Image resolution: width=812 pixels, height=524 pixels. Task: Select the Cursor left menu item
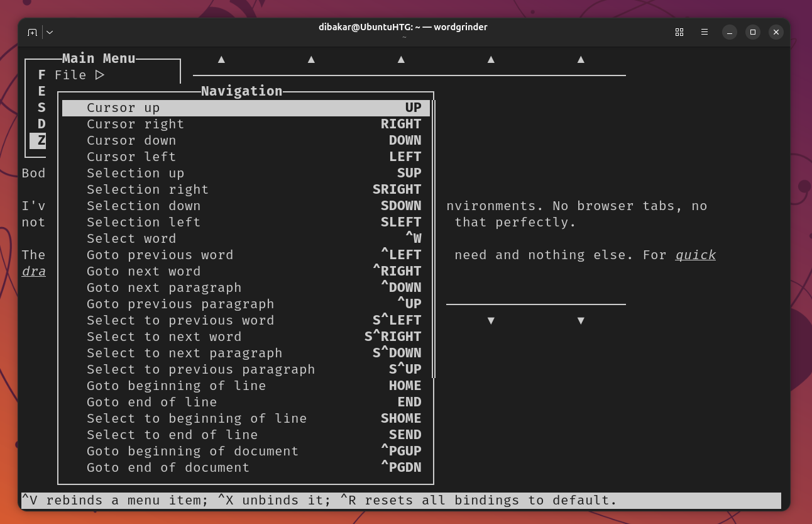[x=246, y=157]
